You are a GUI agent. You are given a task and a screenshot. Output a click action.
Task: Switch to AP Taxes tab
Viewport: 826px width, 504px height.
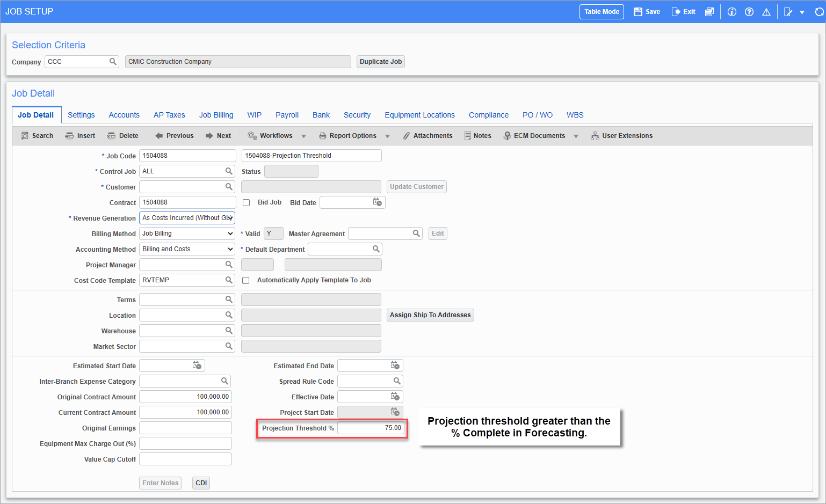[169, 115]
